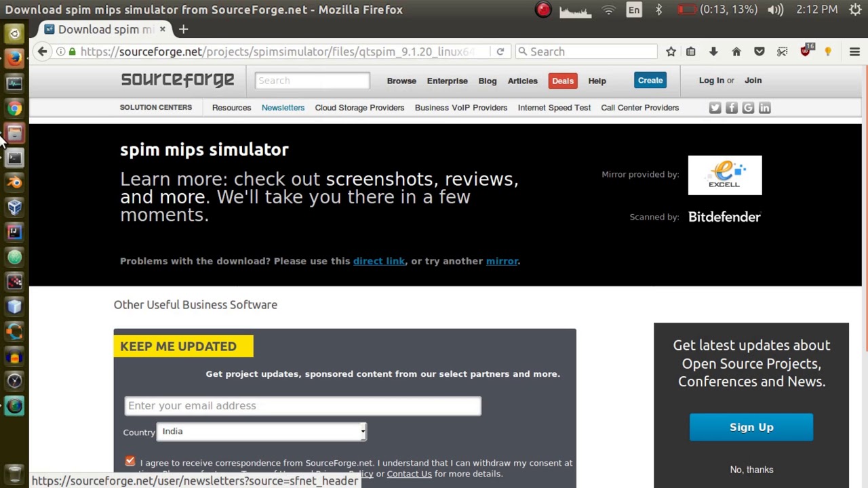Viewport: 868px width, 488px height.
Task: Open Internet Speed Test link
Action: click(x=554, y=108)
